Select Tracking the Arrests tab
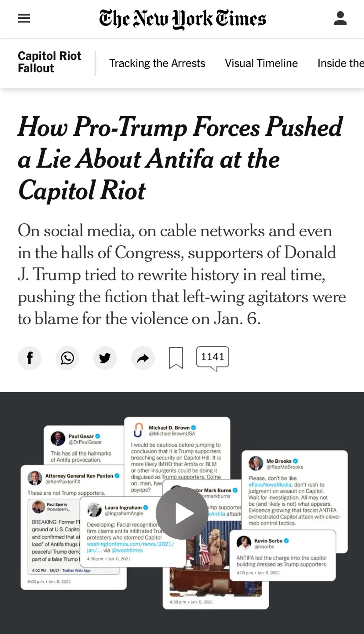 point(157,63)
